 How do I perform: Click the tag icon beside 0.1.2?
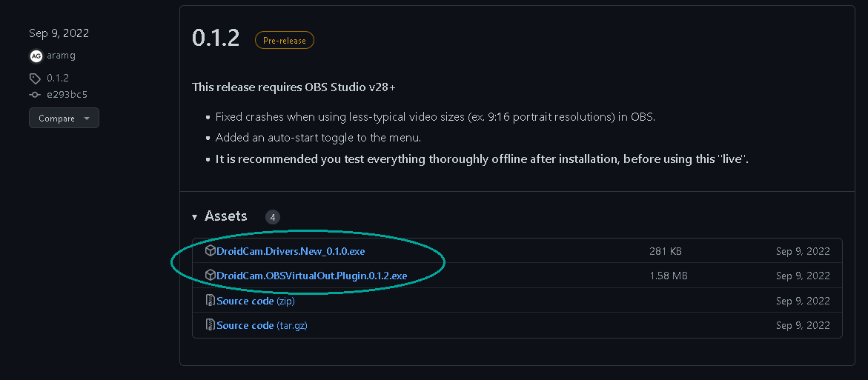click(x=35, y=78)
